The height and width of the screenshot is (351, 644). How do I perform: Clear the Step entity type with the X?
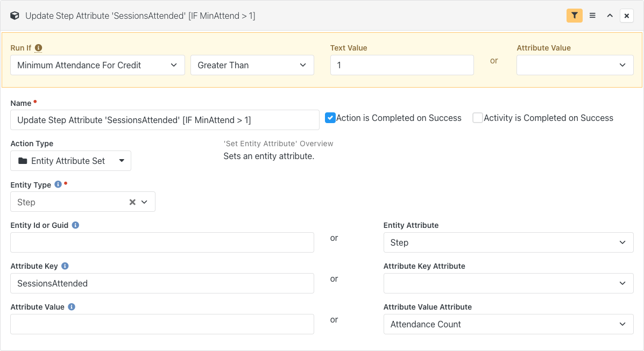tap(132, 202)
